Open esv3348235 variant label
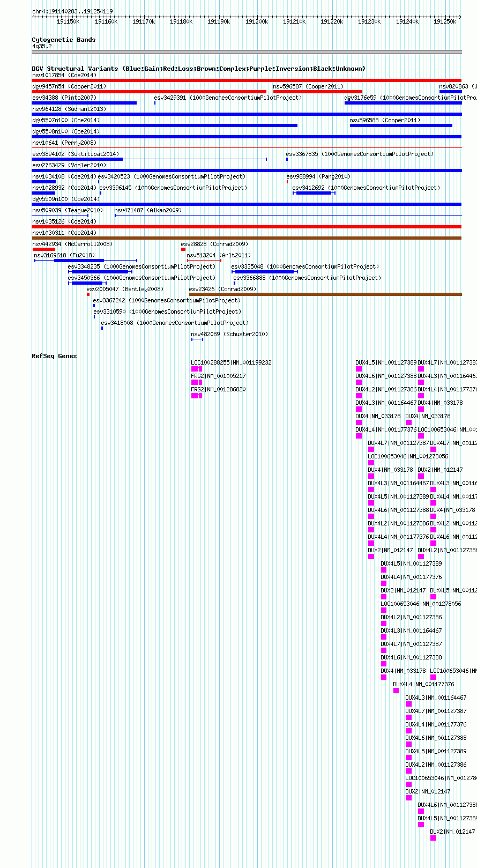The height and width of the screenshot is (868, 477). 141,266
